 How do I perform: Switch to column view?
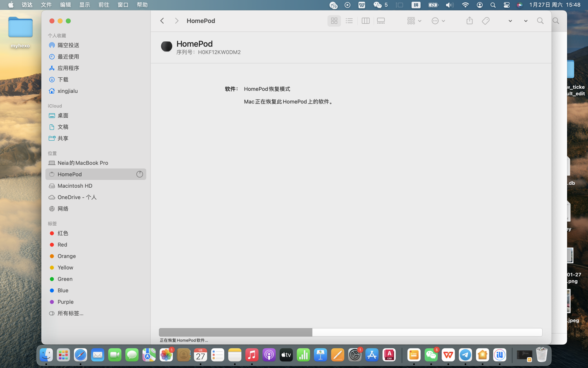tap(365, 21)
